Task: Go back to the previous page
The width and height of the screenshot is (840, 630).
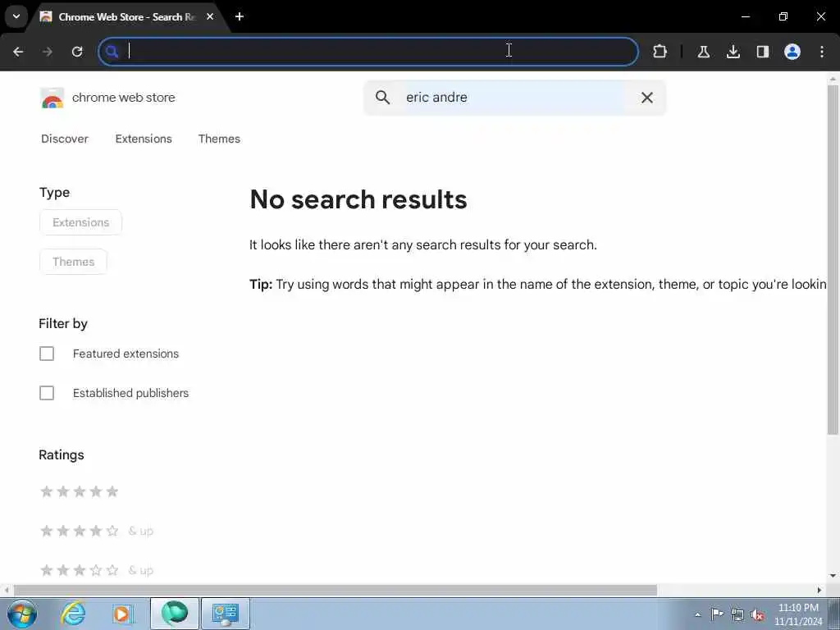Action: point(18,52)
